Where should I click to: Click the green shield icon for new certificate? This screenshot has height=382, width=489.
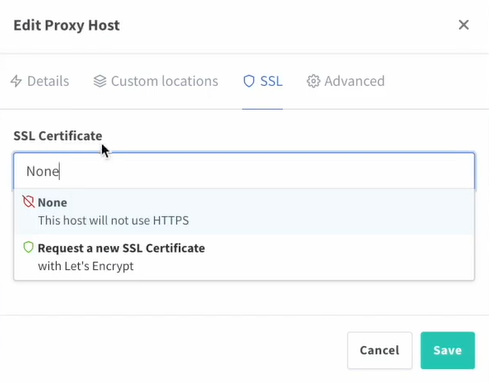28,247
